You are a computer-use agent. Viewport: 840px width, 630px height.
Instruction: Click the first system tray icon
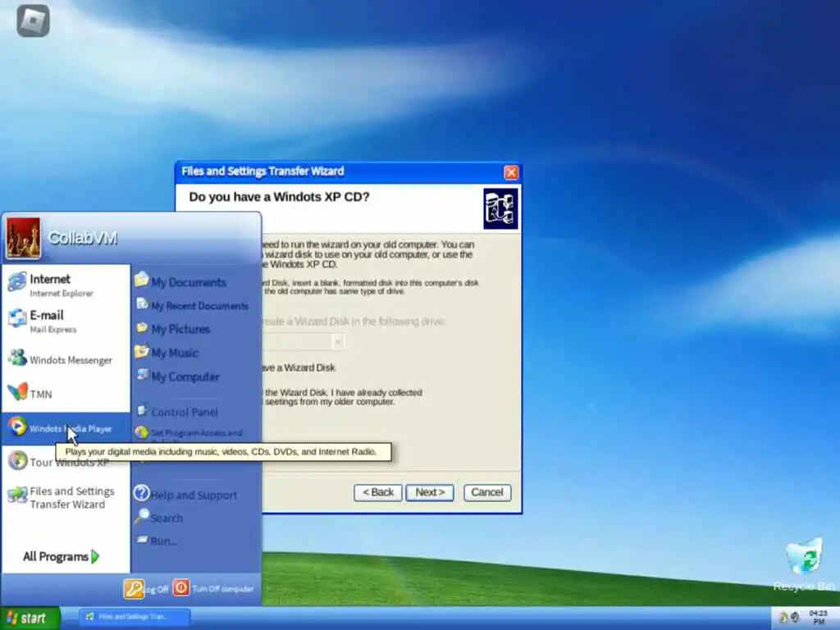pos(783,618)
